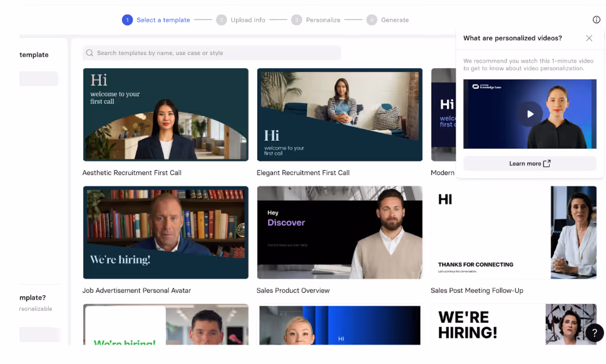Click the Sales Product Overview title
Image resolution: width=606 pixels, height=364 pixels.
pos(293,291)
